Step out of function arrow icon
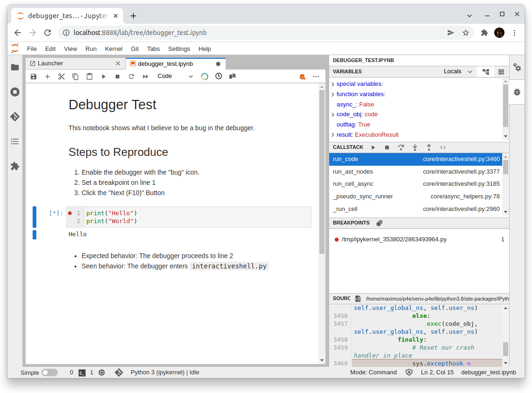Viewport: 532px width, 393px height. tap(429, 147)
